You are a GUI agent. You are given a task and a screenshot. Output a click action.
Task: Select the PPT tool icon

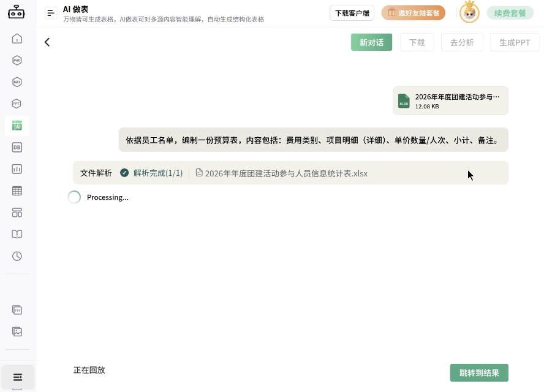(x=17, y=104)
